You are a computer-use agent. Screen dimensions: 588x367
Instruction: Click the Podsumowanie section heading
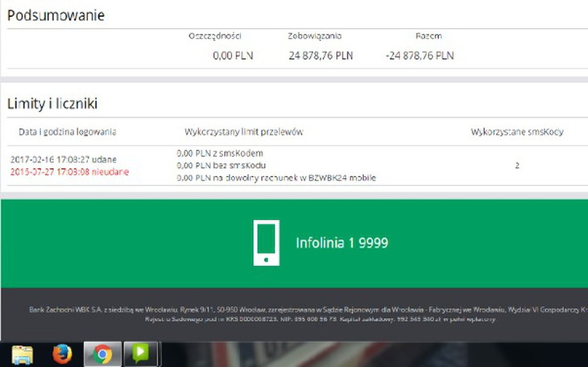(56, 15)
